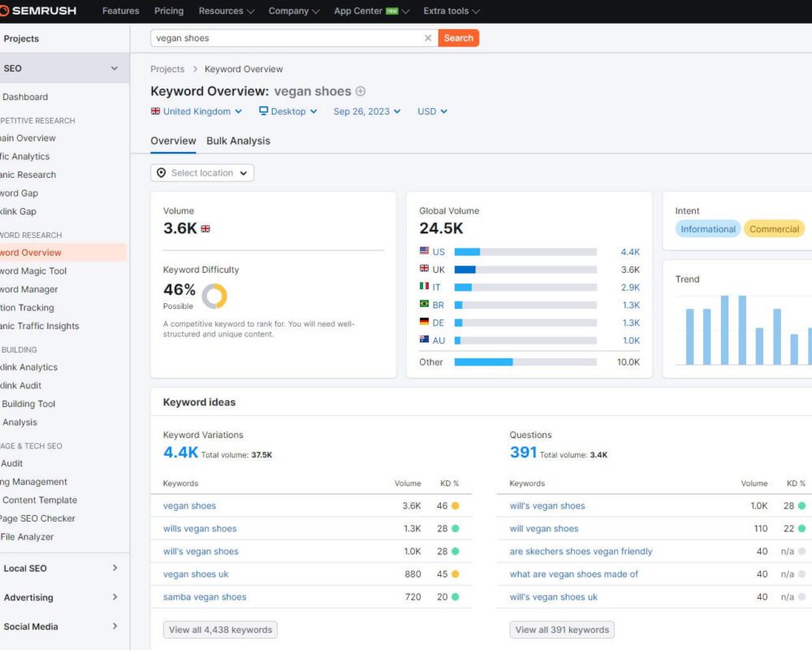Collapse the SEO sidebar section
812x650 pixels.
pyautogui.click(x=114, y=68)
